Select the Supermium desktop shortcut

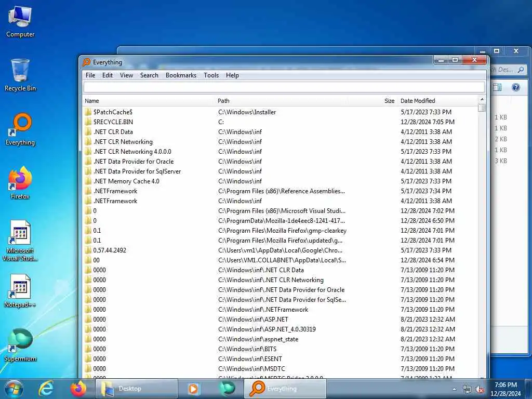(20, 345)
